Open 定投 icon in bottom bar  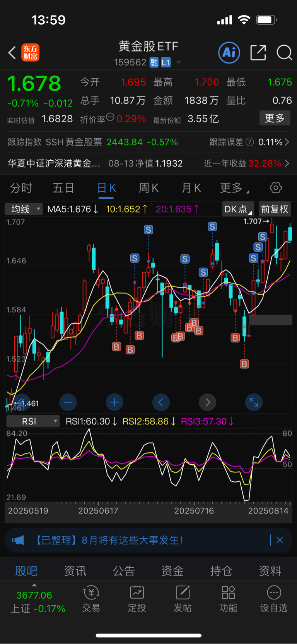pos(137,599)
